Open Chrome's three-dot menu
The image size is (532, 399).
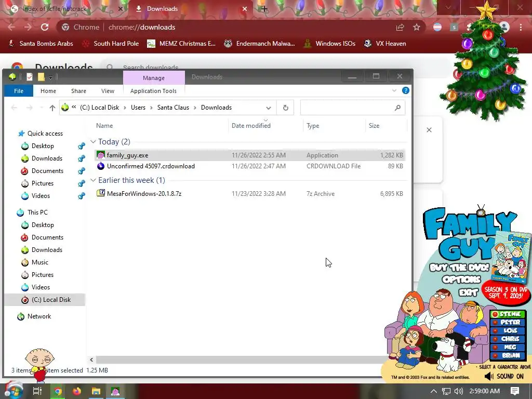pos(521,27)
